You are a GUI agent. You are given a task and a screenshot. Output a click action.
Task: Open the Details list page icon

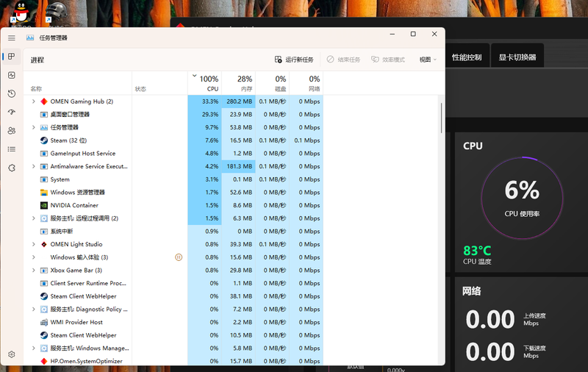12,149
